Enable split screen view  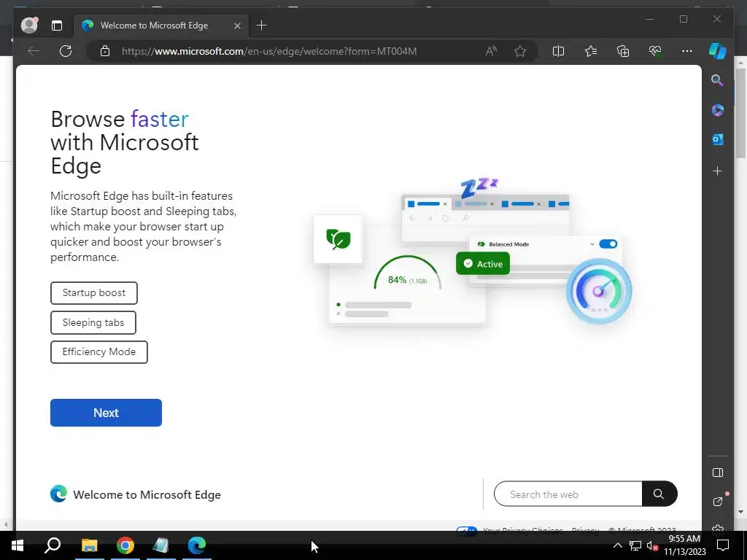(x=558, y=51)
